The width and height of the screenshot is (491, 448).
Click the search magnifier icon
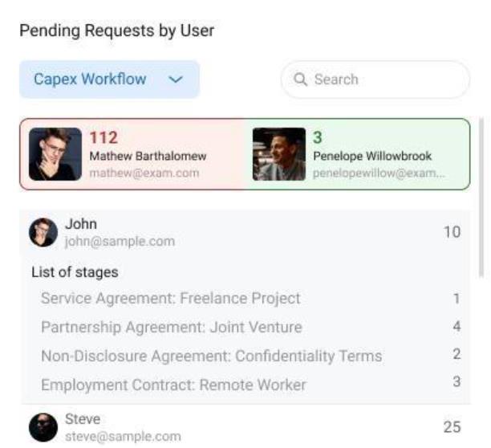pos(302,80)
